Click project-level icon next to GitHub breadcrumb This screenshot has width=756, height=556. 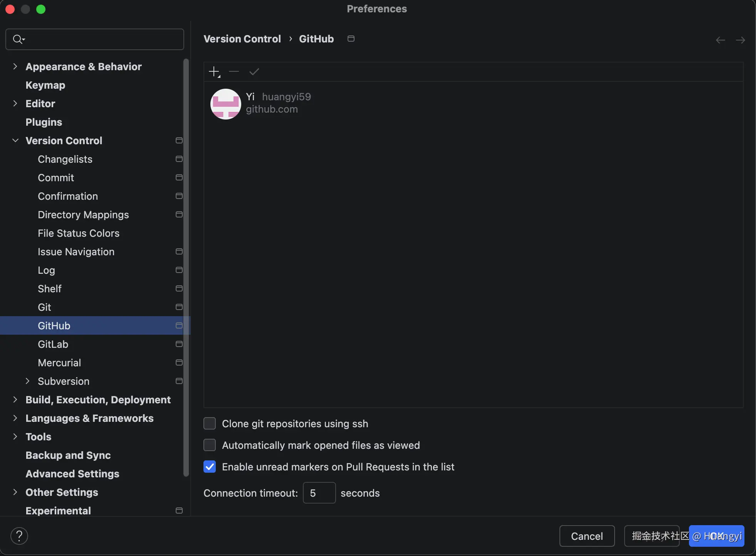coord(351,39)
